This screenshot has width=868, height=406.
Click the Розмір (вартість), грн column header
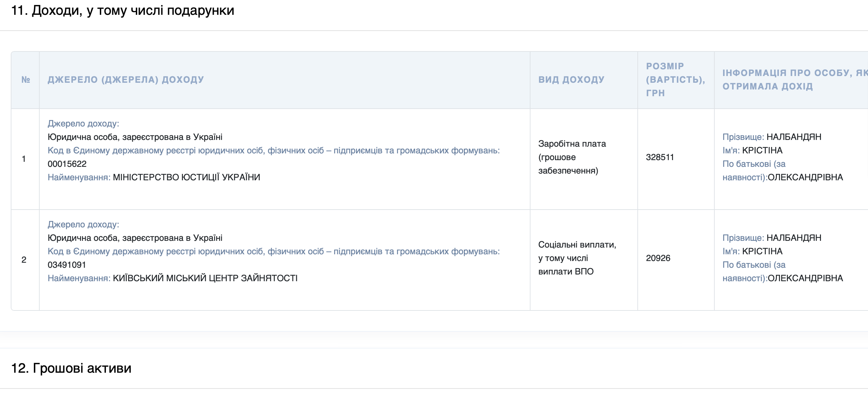(675, 80)
